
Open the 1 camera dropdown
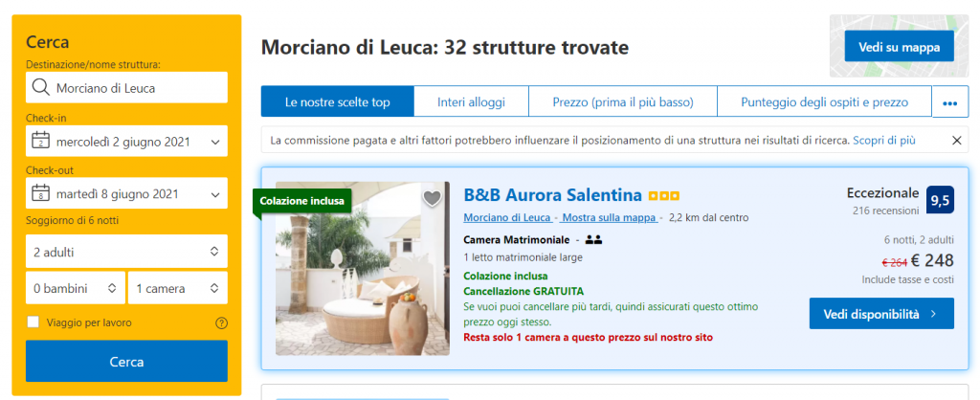178,288
